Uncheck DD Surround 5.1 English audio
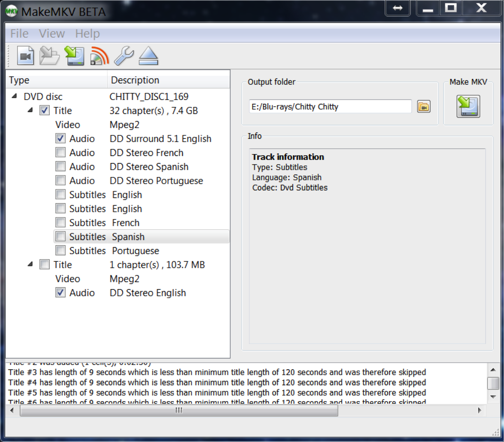The height and width of the screenshot is (442, 504). (x=60, y=138)
